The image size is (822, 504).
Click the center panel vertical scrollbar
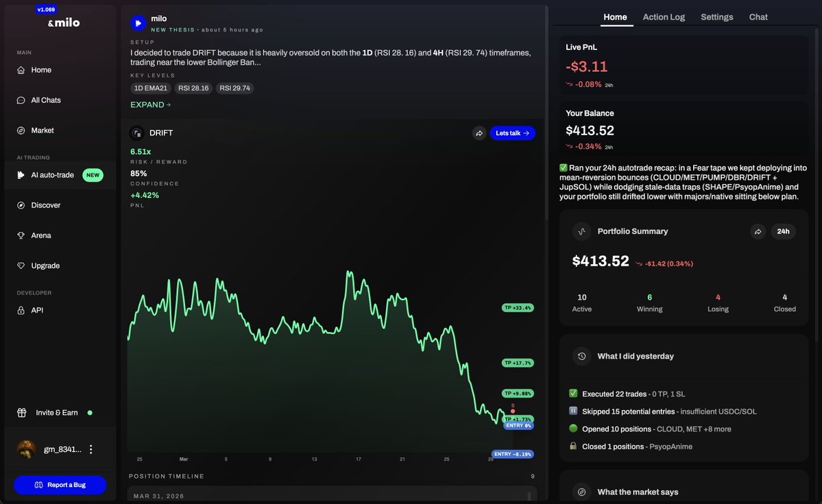point(546,112)
